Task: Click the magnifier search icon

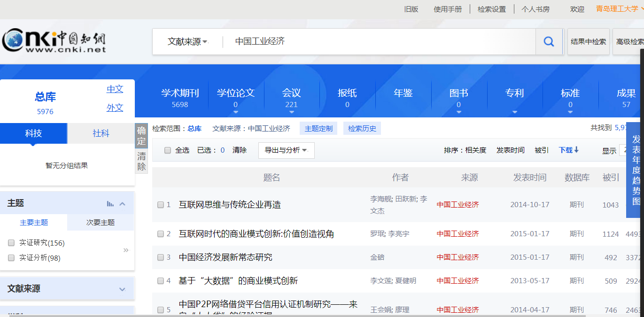Action: pos(549,42)
